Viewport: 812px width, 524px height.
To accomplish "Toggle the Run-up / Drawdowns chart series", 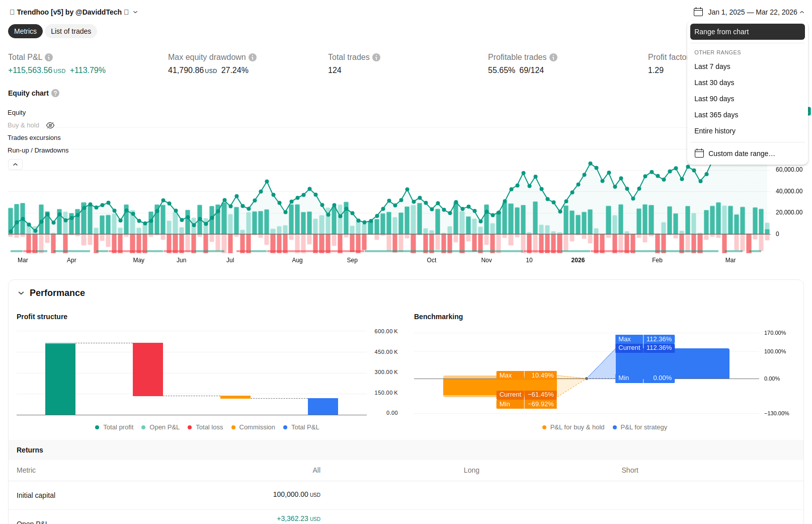I will coord(38,151).
